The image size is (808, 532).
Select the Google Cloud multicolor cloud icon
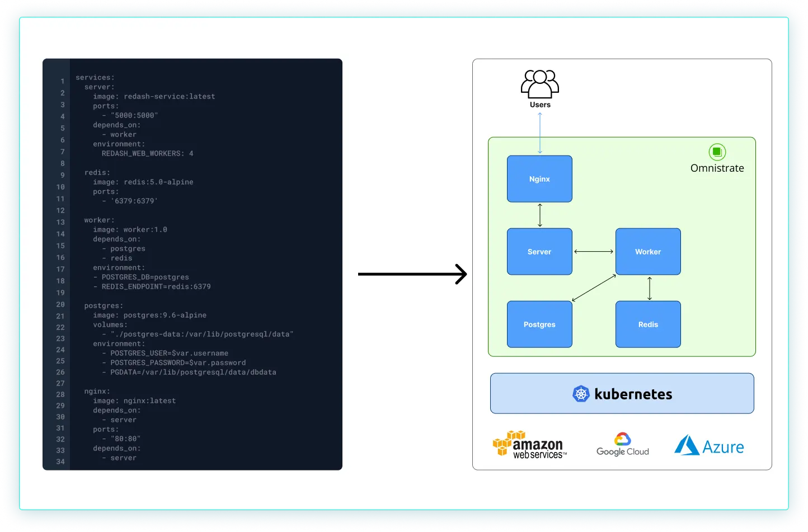coord(623,439)
